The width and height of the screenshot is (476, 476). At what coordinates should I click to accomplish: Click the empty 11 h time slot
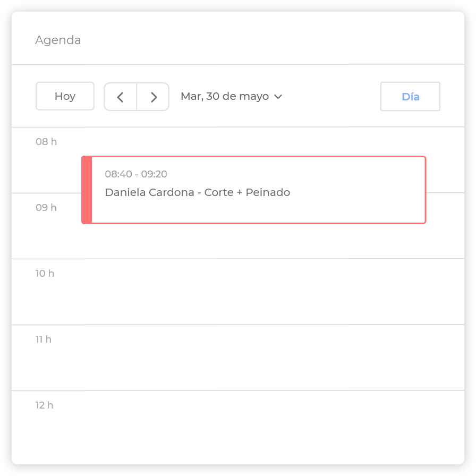(266, 358)
